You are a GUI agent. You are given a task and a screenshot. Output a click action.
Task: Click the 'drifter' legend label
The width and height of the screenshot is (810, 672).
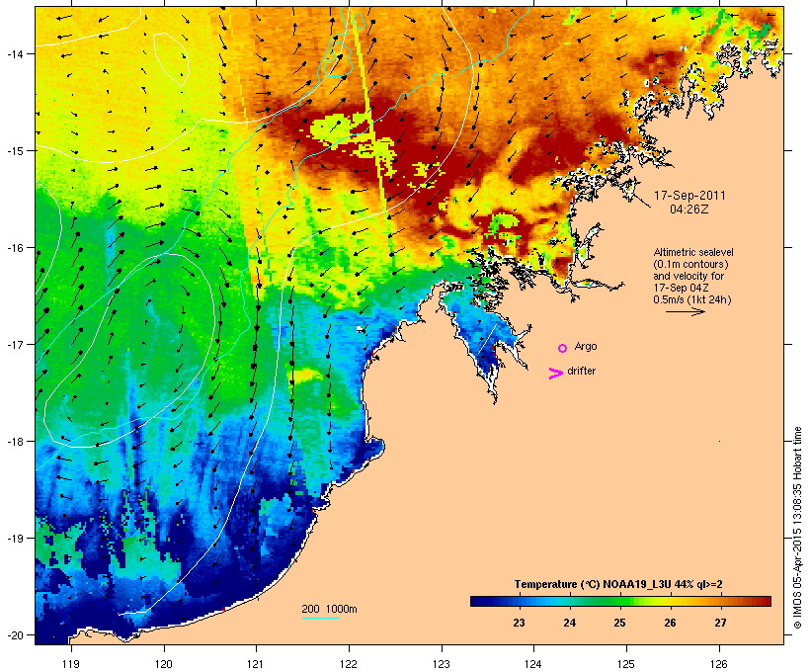tap(581, 371)
